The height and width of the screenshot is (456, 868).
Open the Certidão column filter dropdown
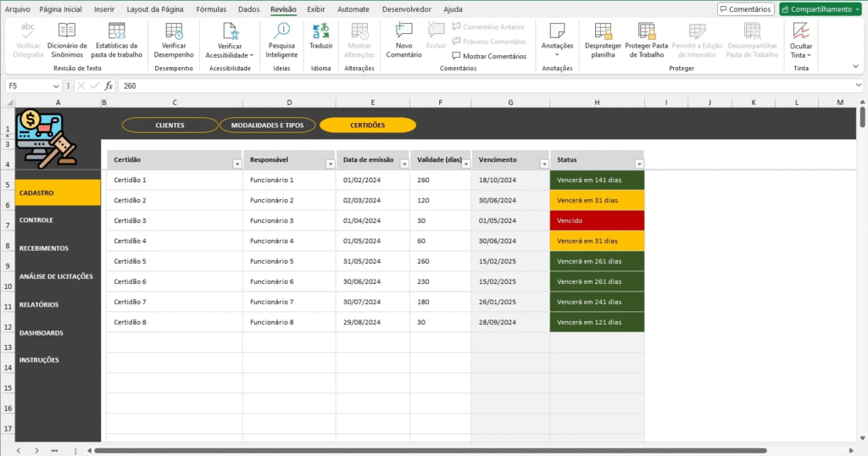pos(236,164)
